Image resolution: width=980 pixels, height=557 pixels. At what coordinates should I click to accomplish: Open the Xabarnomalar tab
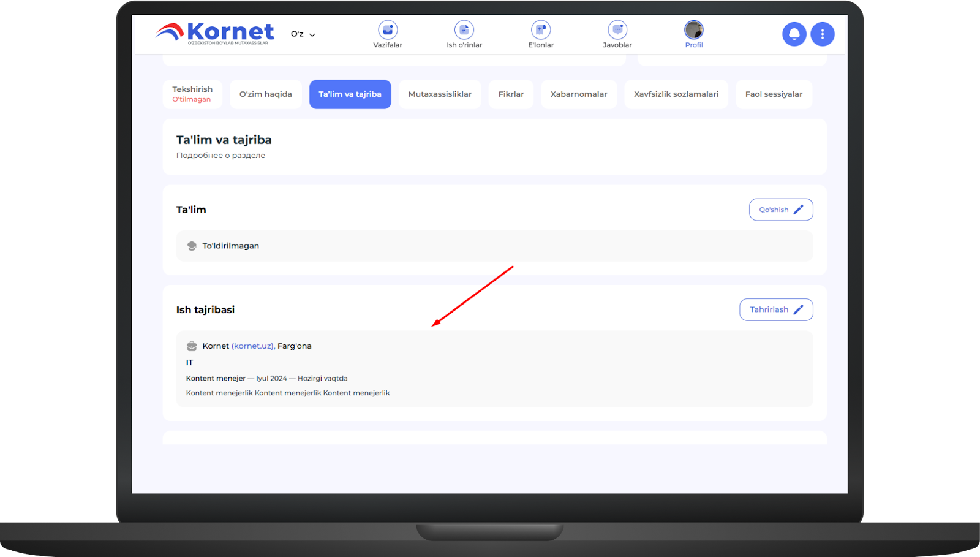(579, 94)
